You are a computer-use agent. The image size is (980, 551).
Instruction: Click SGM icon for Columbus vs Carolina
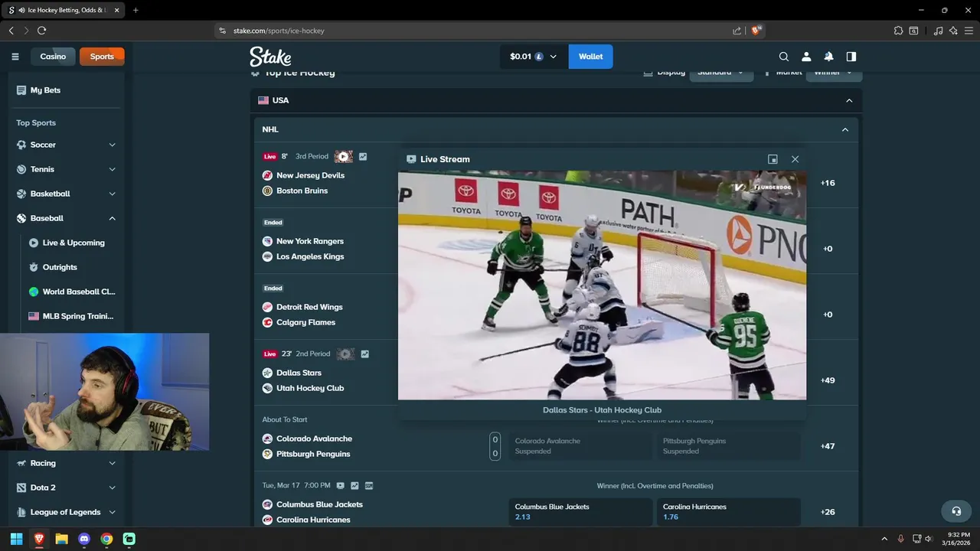click(369, 485)
